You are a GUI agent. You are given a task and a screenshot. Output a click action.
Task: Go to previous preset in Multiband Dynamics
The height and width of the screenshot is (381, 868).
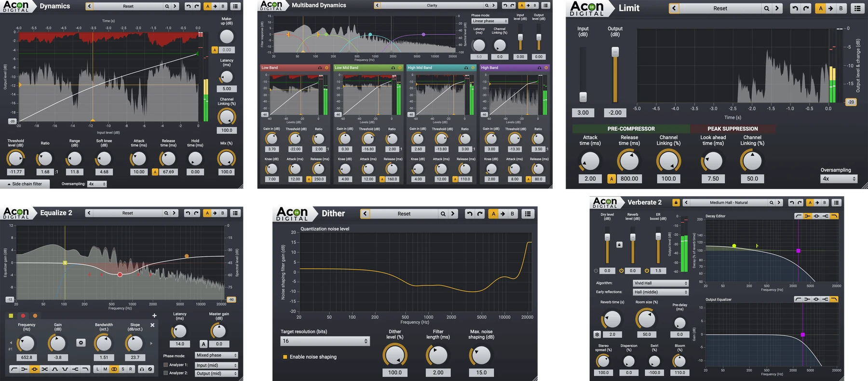click(x=378, y=5)
